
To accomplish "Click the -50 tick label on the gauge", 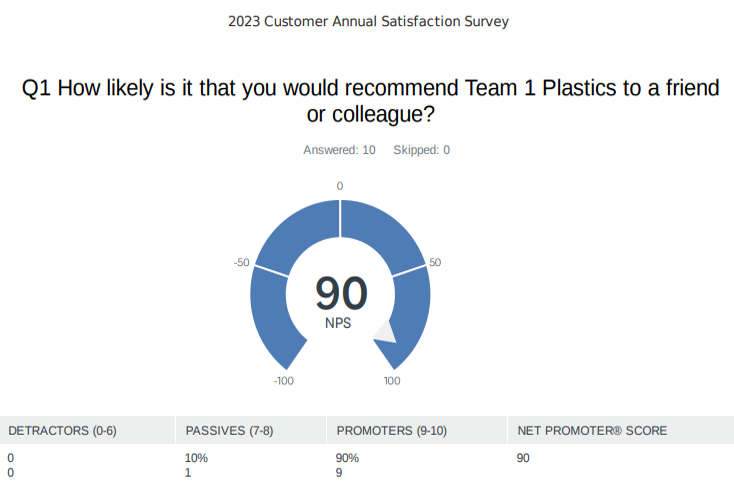I will click(x=241, y=263).
